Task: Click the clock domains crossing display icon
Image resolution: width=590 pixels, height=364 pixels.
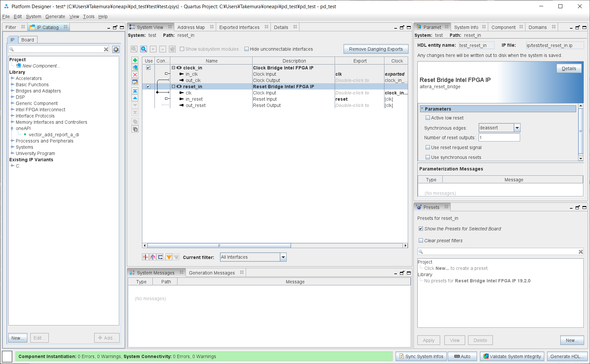Action: [x=145, y=257]
